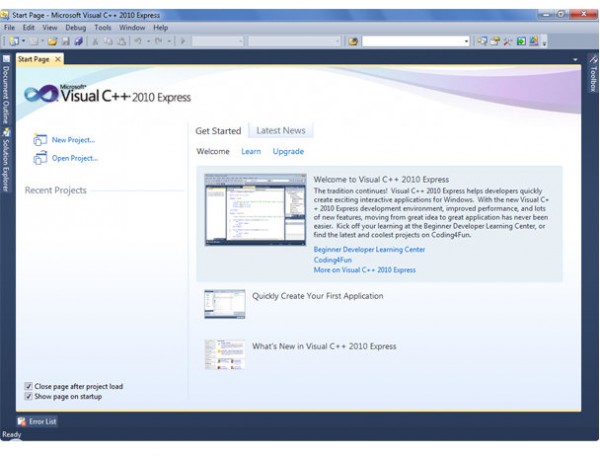This screenshot has height=456, width=600.
Task: Open the Debug menu
Action: click(76, 28)
